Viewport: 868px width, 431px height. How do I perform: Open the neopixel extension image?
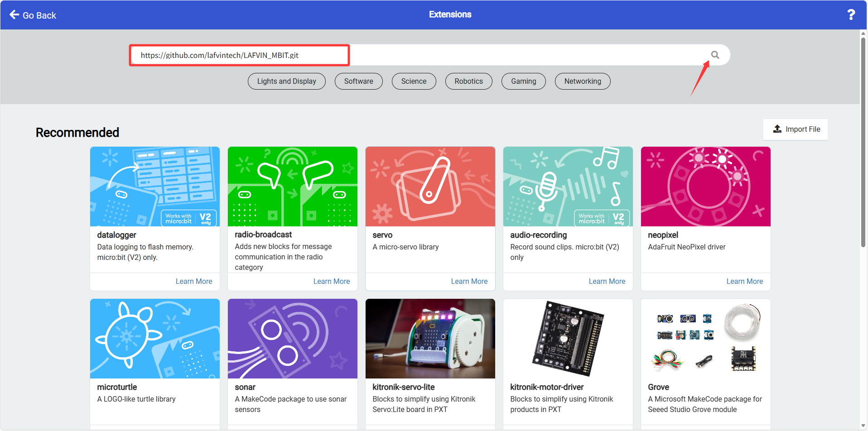tap(706, 187)
